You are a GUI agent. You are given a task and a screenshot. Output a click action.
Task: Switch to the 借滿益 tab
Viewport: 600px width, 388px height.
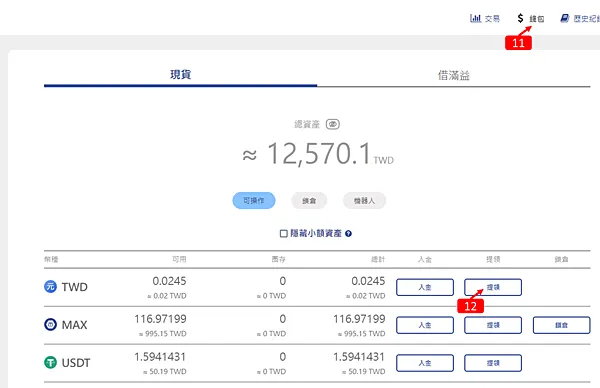coord(453,75)
